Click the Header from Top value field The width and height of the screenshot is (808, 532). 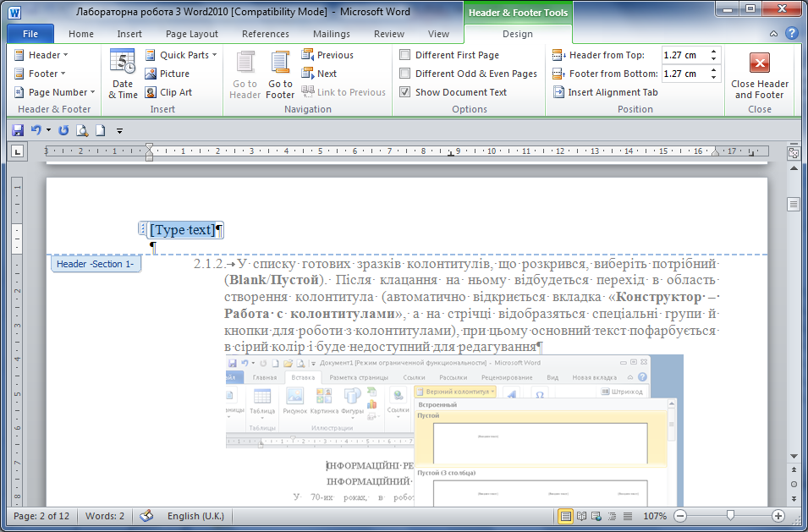pyautogui.click(x=684, y=55)
